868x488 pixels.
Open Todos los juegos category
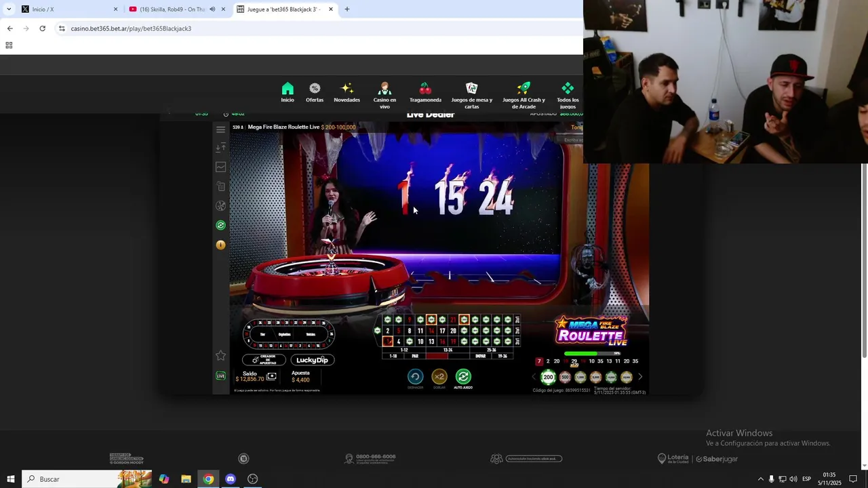click(x=568, y=96)
